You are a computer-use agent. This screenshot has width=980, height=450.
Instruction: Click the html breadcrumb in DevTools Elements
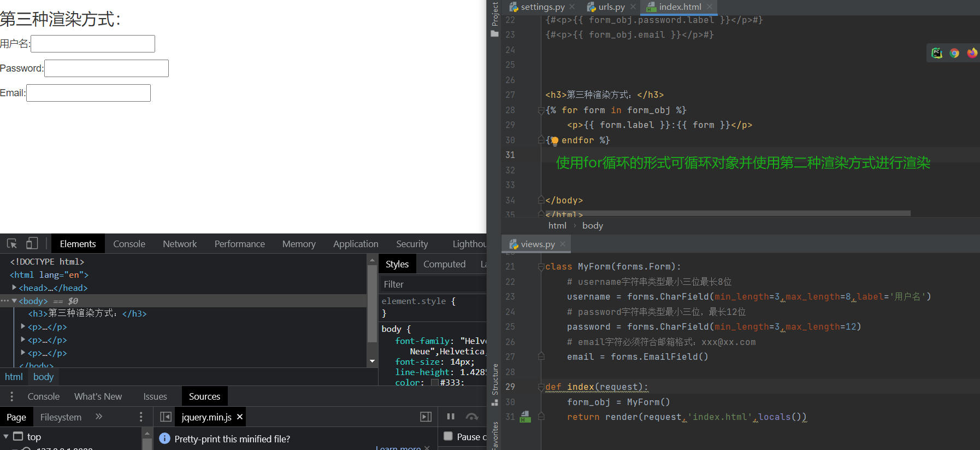point(14,377)
